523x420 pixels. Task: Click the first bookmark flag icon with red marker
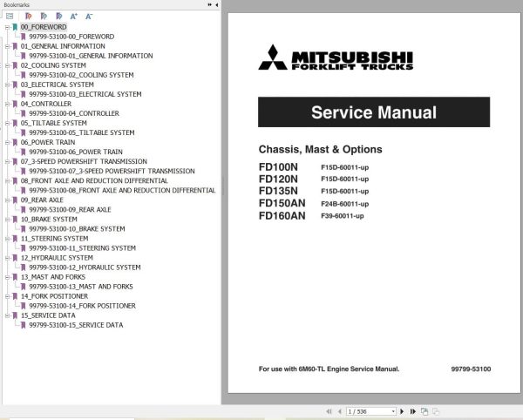pyautogui.click(x=29, y=16)
